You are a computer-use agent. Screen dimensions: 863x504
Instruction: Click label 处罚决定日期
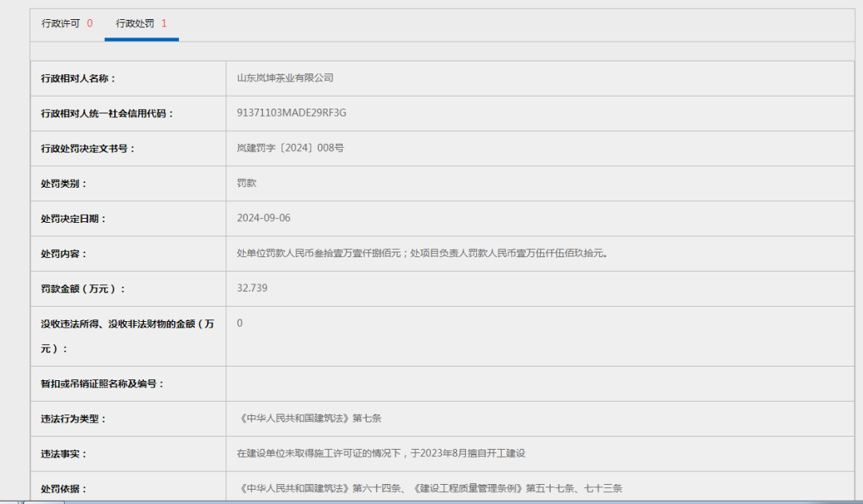click(74, 219)
